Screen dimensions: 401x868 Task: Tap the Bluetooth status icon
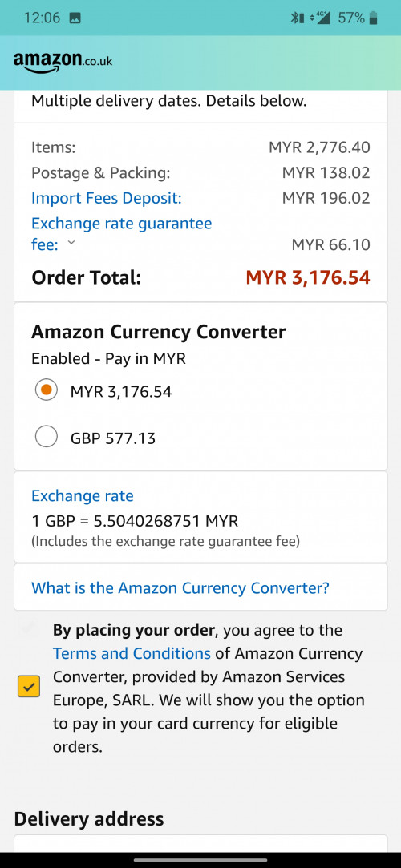tap(297, 18)
